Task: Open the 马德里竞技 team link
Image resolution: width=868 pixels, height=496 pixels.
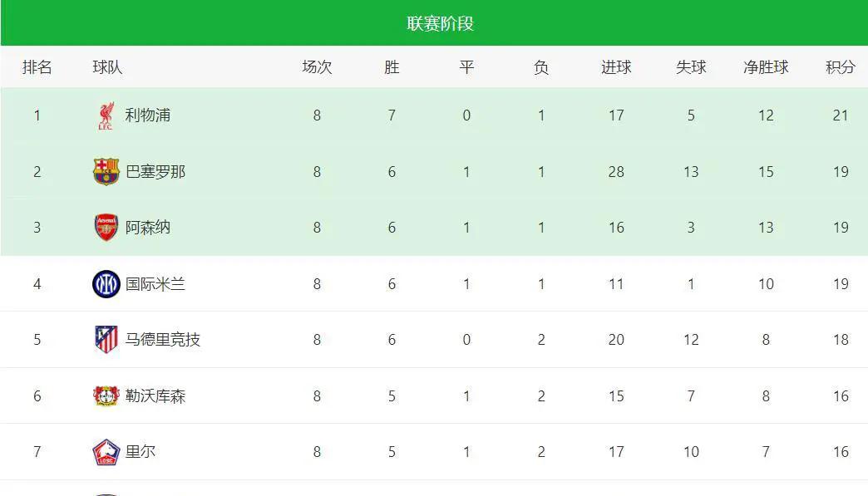Action: (x=163, y=340)
